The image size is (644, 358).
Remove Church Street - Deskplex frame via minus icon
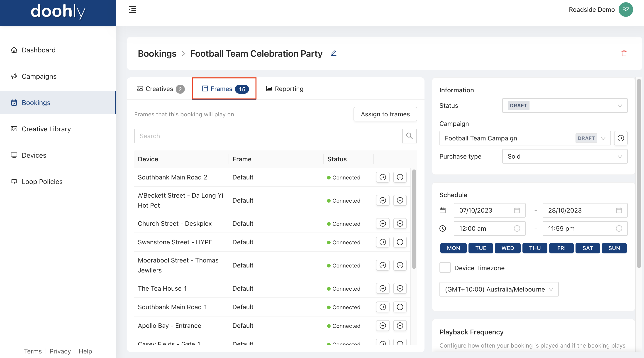coord(400,223)
